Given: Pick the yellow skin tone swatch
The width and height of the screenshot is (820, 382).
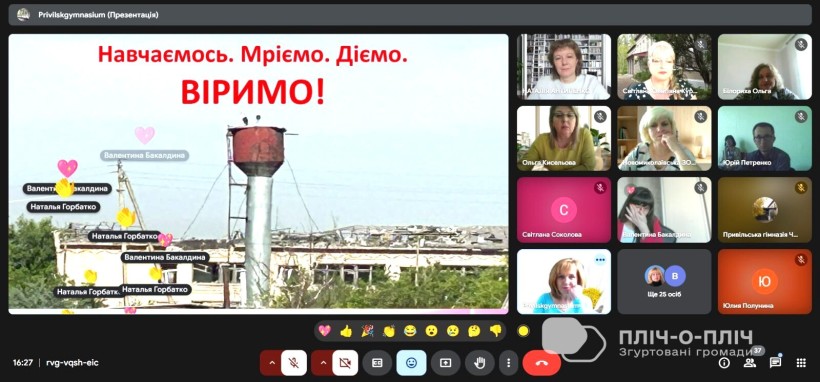Looking at the screenshot, I should pyautogui.click(x=523, y=331).
